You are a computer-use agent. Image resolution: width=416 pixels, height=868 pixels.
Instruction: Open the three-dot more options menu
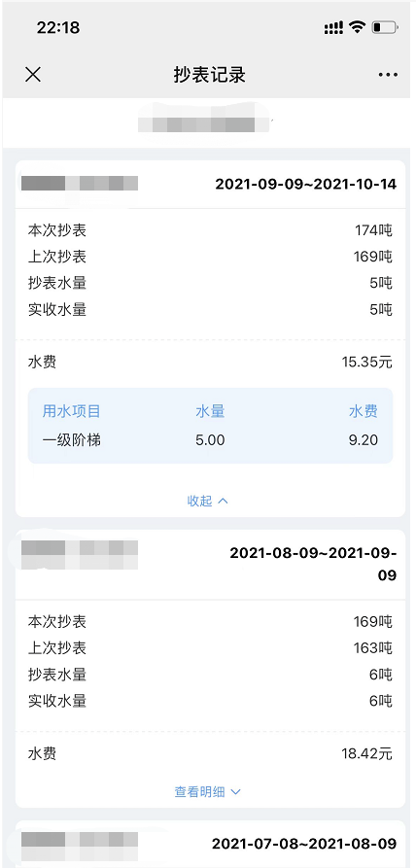(x=388, y=75)
